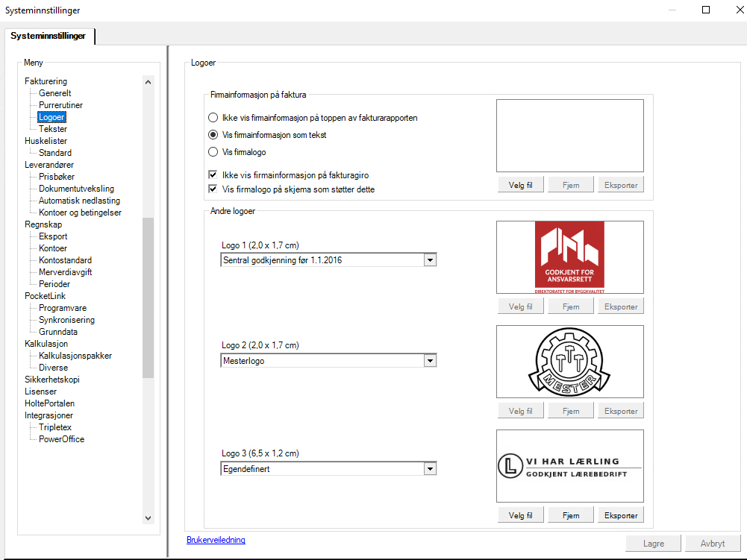Image resolution: width=747 pixels, height=560 pixels.
Task: Open Standard under Huskelister
Action: 55,152
